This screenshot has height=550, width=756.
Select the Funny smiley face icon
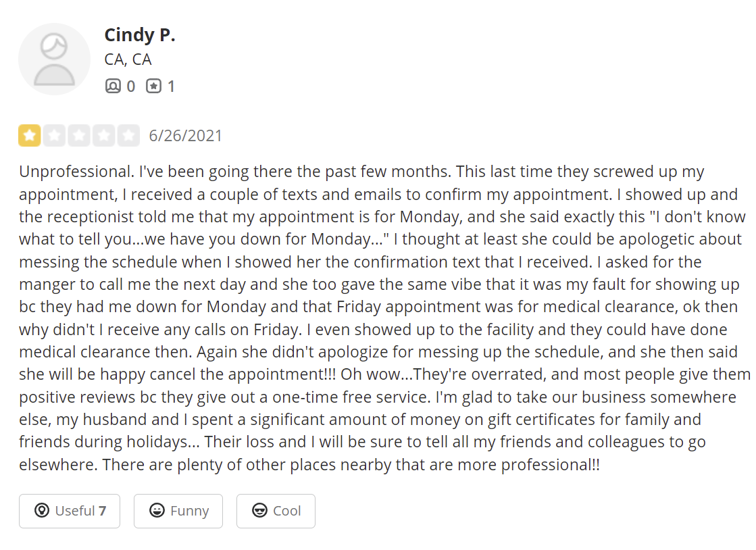click(x=157, y=510)
